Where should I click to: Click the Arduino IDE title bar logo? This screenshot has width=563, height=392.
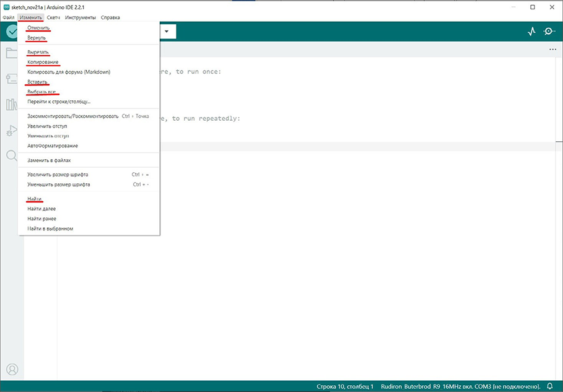[6, 7]
